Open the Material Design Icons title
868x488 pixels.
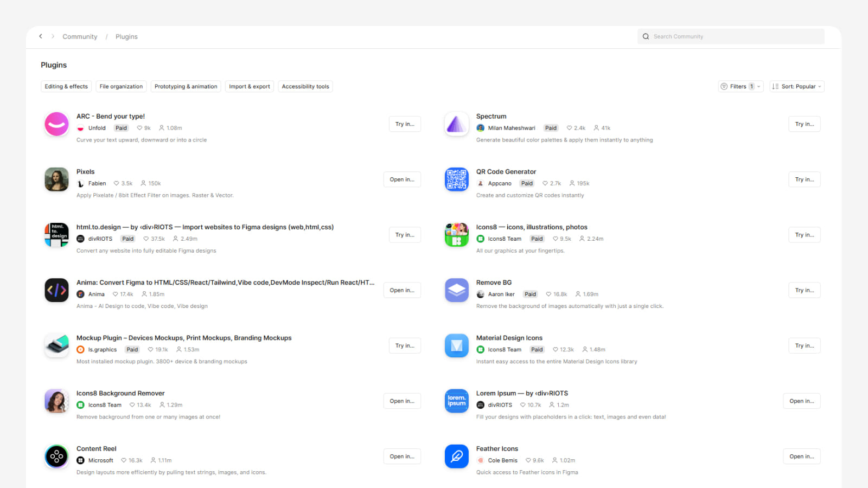tap(509, 338)
